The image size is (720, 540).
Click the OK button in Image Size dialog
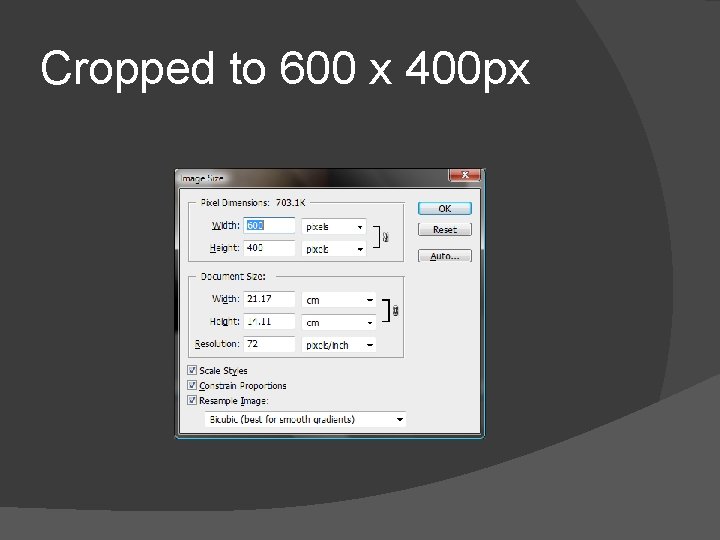[444, 208]
